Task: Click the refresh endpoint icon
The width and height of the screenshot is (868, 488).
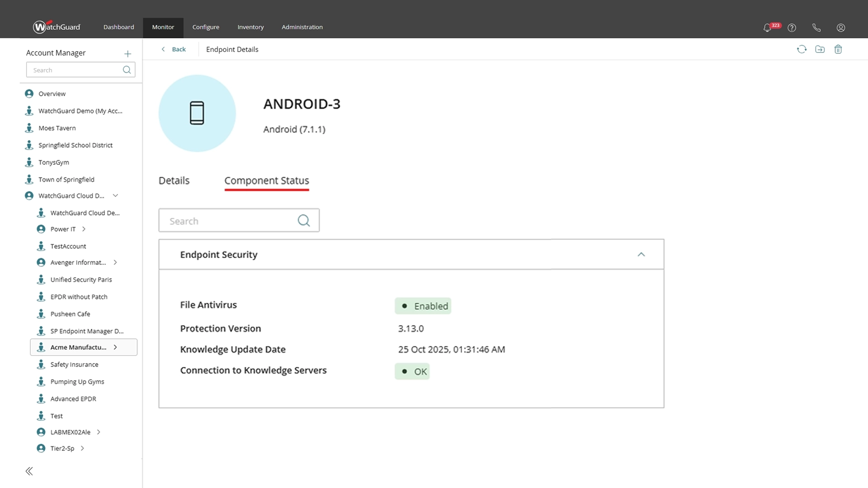Action: pyautogui.click(x=802, y=49)
